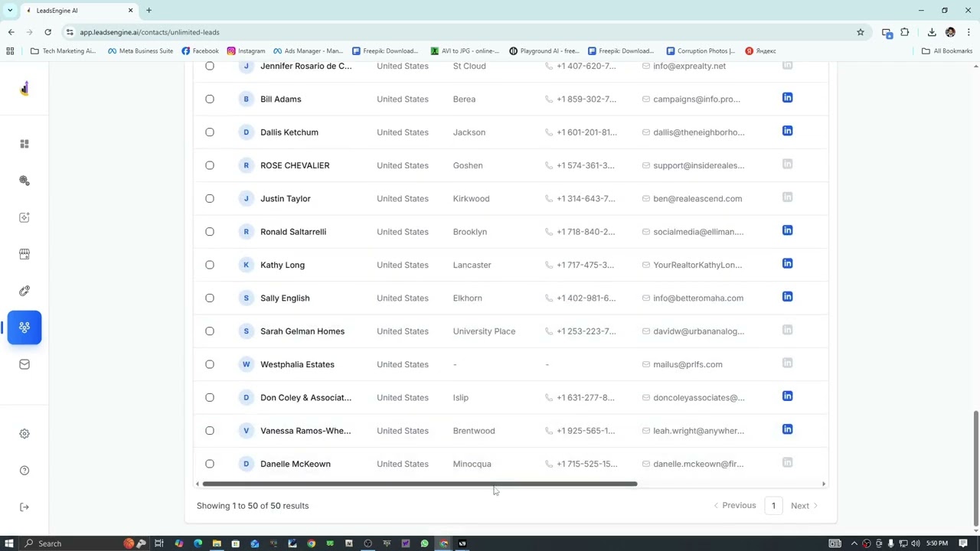
Task: Open Bill Adams' LinkedIn profile icon
Action: 787,98
